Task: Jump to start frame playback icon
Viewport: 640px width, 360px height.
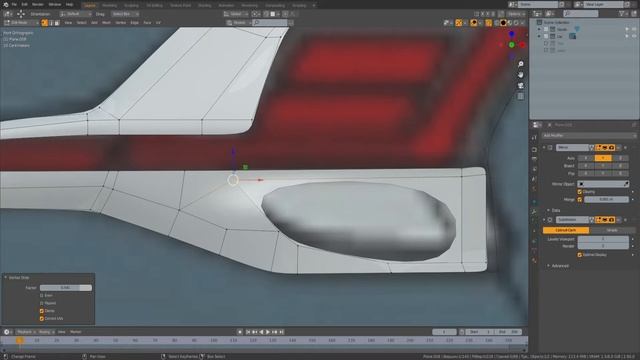Action: pos(248,332)
